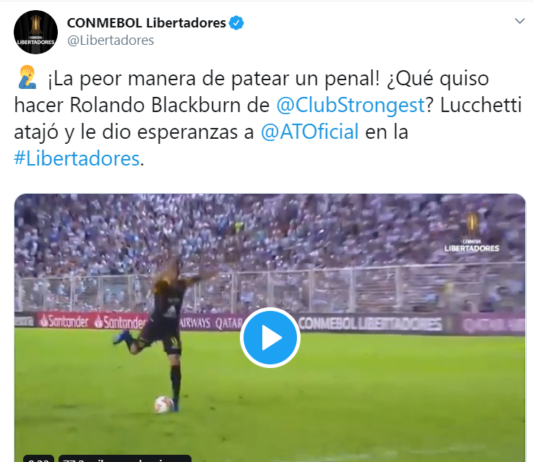The height and width of the screenshot is (462, 534).
Task: Open the #Libertadores hashtag
Action: click(77, 159)
